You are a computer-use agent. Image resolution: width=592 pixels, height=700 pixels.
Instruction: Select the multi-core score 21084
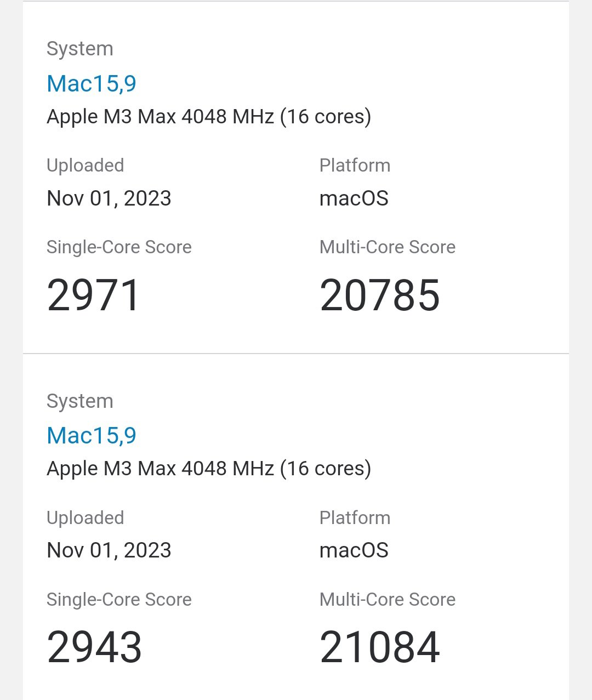(379, 647)
